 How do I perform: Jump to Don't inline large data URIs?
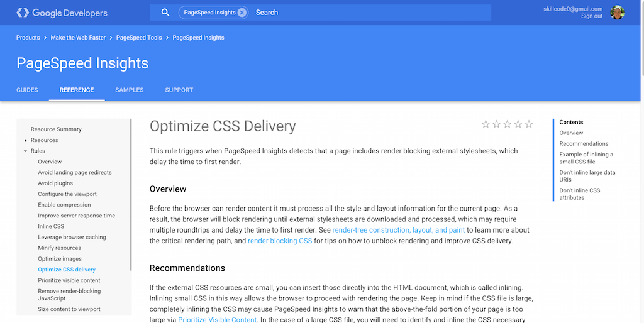click(x=587, y=176)
